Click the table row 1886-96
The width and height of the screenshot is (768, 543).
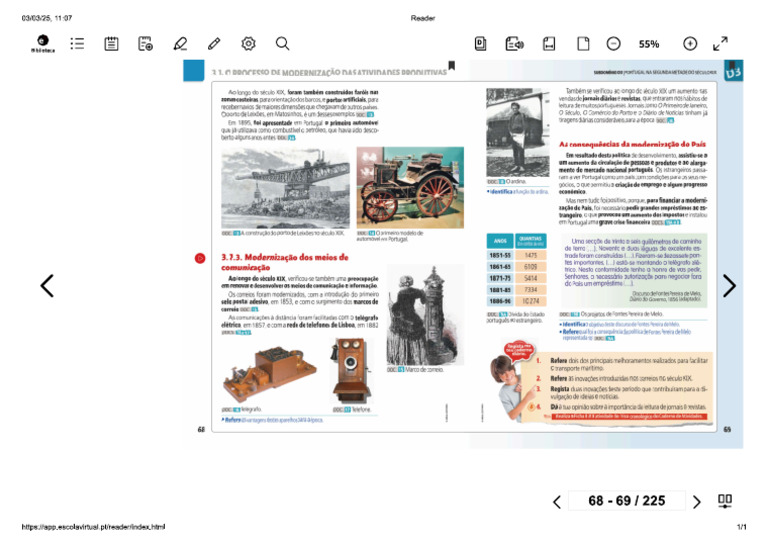pos(516,301)
